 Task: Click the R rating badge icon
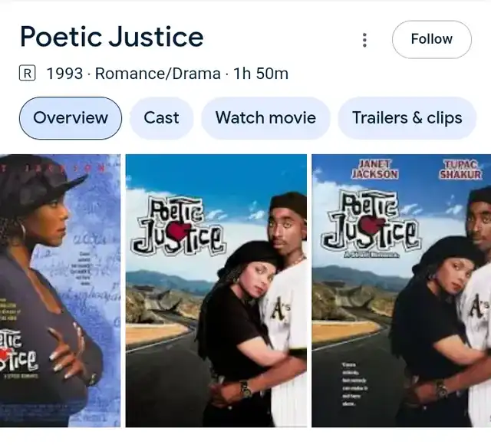pyautogui.click(x=28, y=73)
